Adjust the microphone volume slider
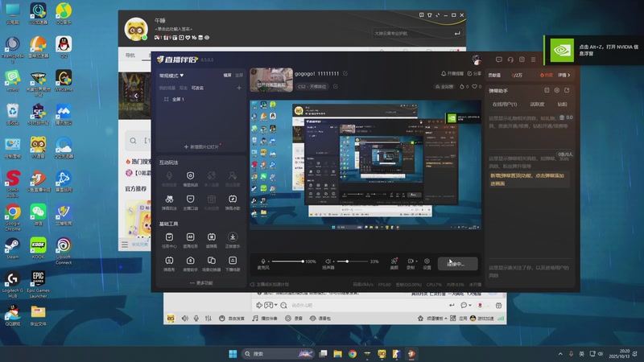The width and height of the screenshot is (644, 362). (287, 261)
